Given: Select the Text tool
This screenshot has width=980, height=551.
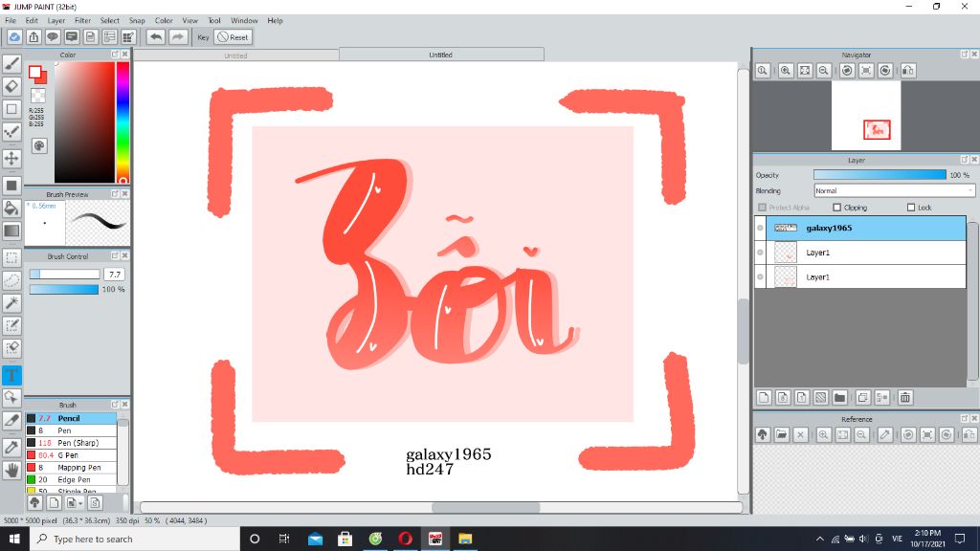Looking at the screenshot, I should [11, 375].
